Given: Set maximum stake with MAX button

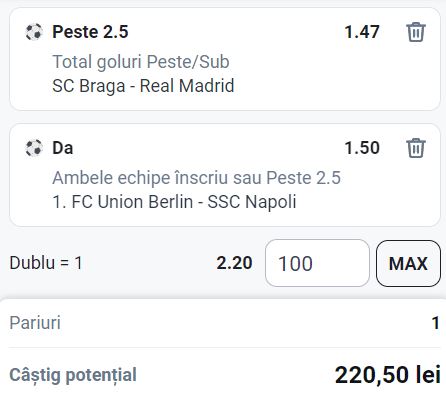Looking at the screenshot, I should [x=408, y=263].
